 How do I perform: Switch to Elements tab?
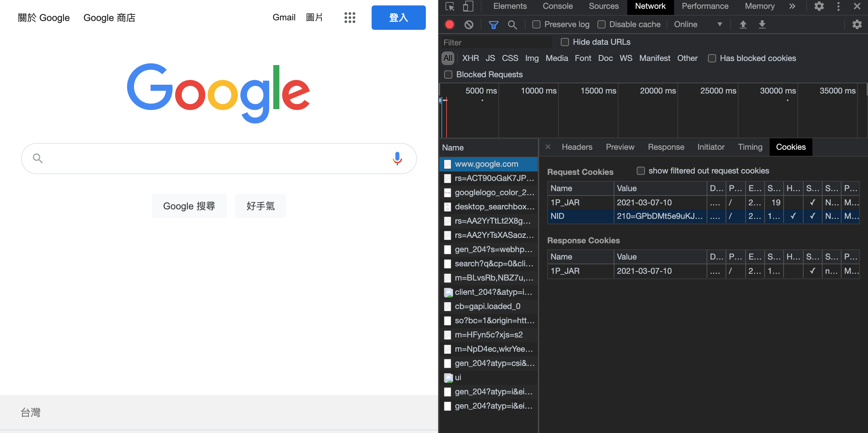[510, 6]
